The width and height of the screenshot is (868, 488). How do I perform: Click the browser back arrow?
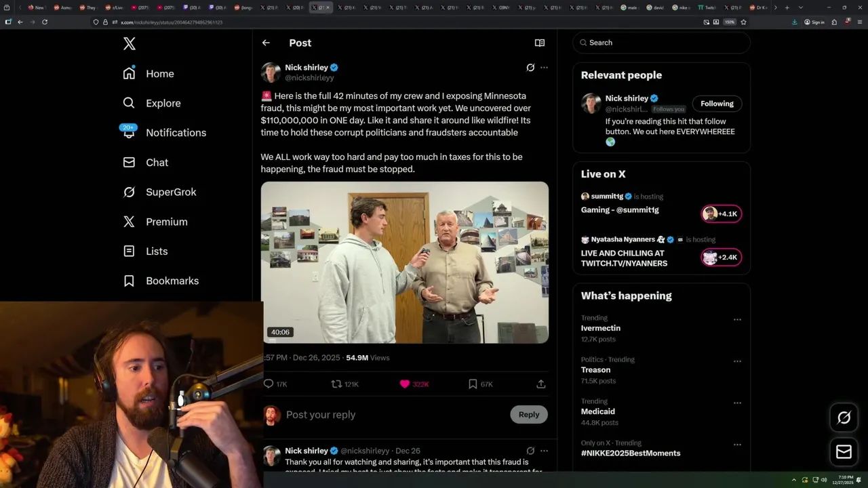20,22
